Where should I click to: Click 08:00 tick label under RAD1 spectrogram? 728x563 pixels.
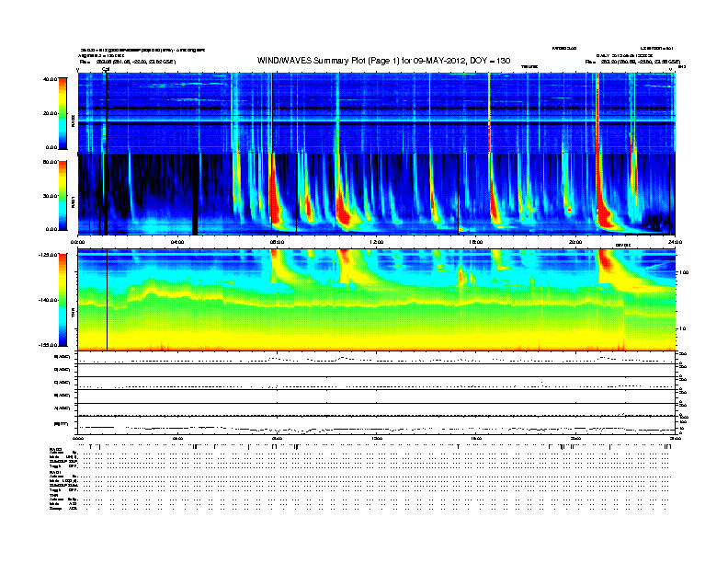point(277,242)
